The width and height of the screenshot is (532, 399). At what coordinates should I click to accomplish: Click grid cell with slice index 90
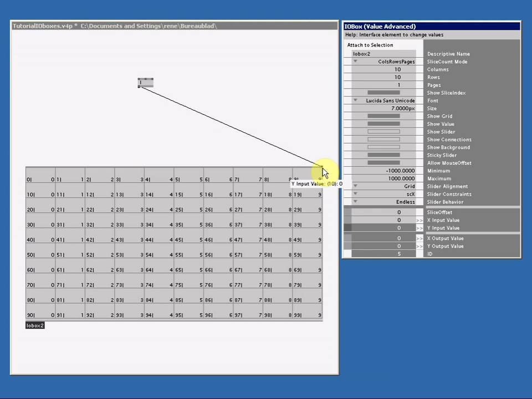pyautogui.click(x=40, y=310)
